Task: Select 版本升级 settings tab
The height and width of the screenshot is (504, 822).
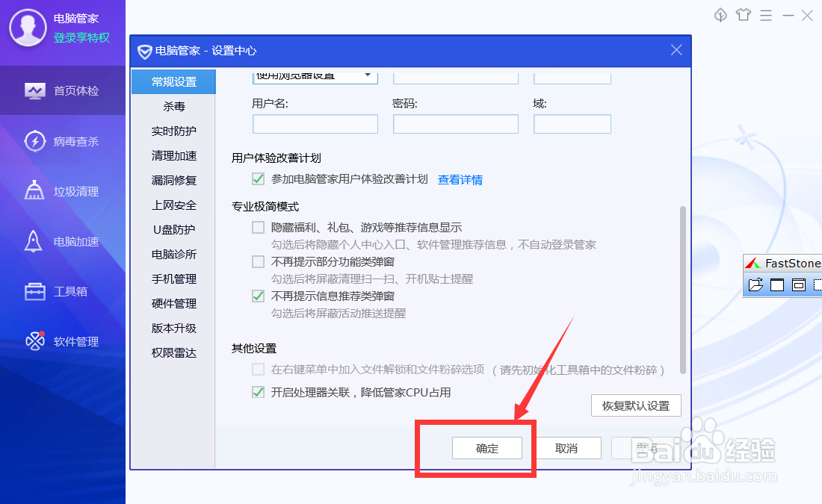Action: pyautogui.click(x=173, y=328)
